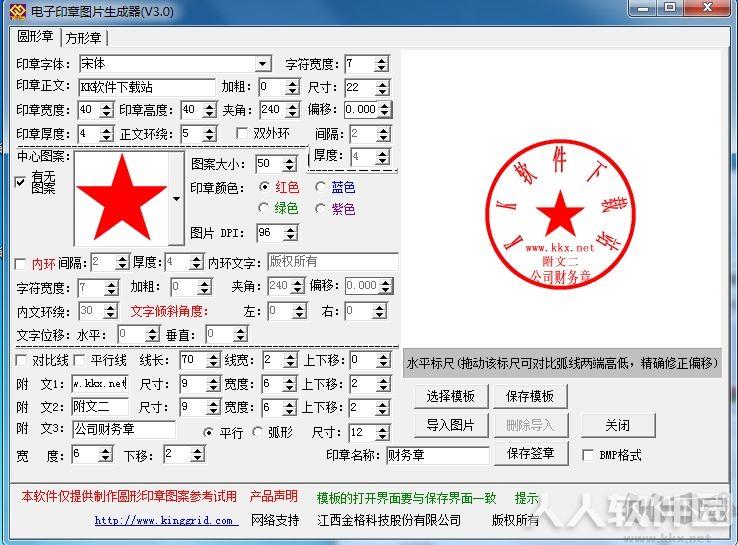Image resolution: width=738 pixels, height=545 pixels.
Task: Click the 江西金格科技股份有限公司 text
Action: point(389,520)
